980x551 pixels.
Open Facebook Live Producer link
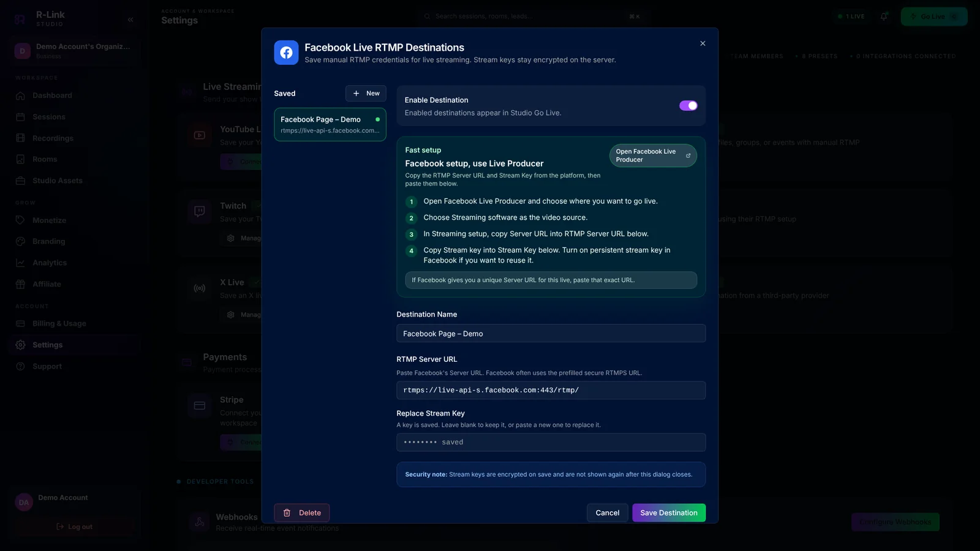coord(653,156)
